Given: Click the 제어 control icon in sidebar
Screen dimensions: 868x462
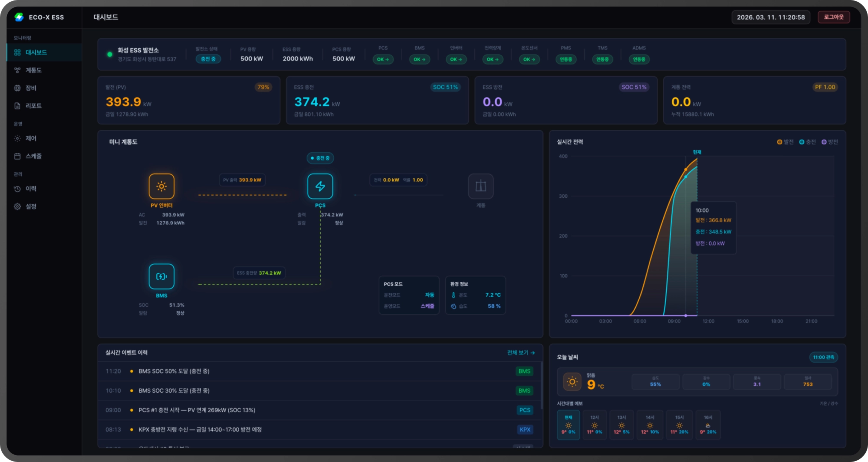Looking at the screenshot, I should (17, 138).
